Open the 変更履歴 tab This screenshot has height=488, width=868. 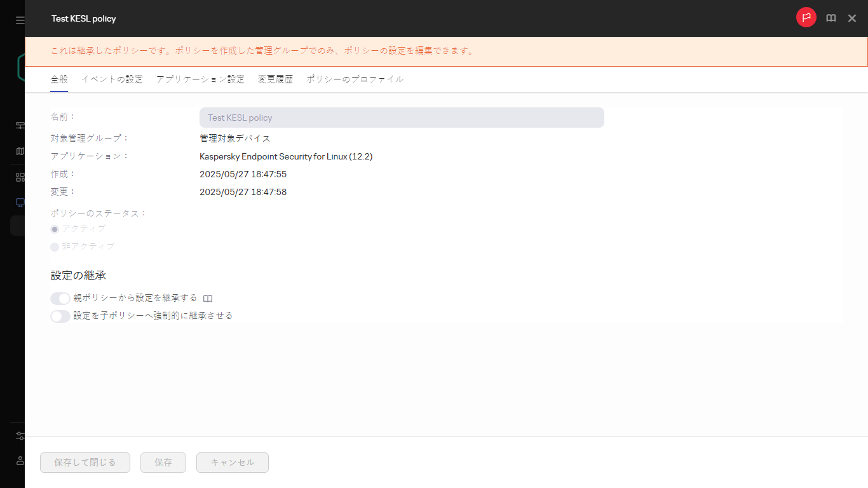click(275, 79)
